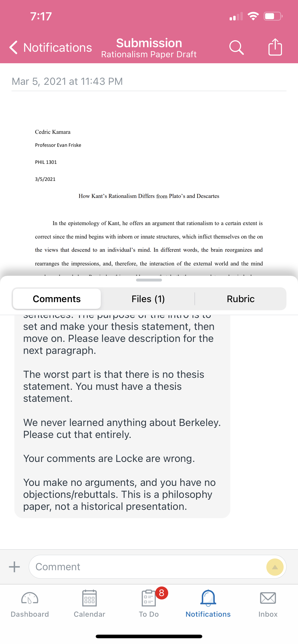
Task: Send comment with yellow arrow button
Action: 275,567
